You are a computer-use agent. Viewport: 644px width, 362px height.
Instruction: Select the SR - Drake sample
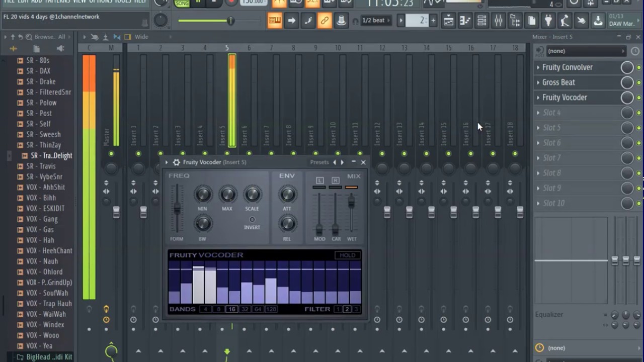(x=41, y=81)
